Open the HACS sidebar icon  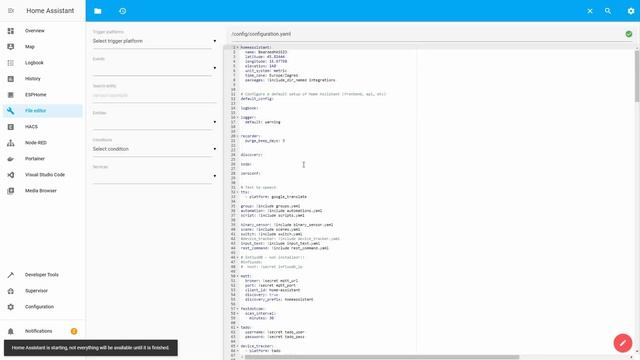point(11,127)
